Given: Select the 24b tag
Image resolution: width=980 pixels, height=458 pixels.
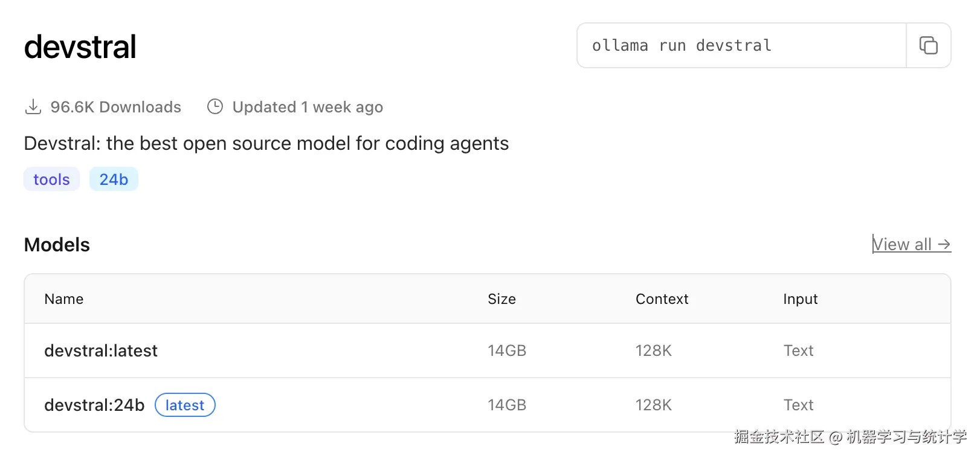Looking at the screenshot, I should click(114, 179).
